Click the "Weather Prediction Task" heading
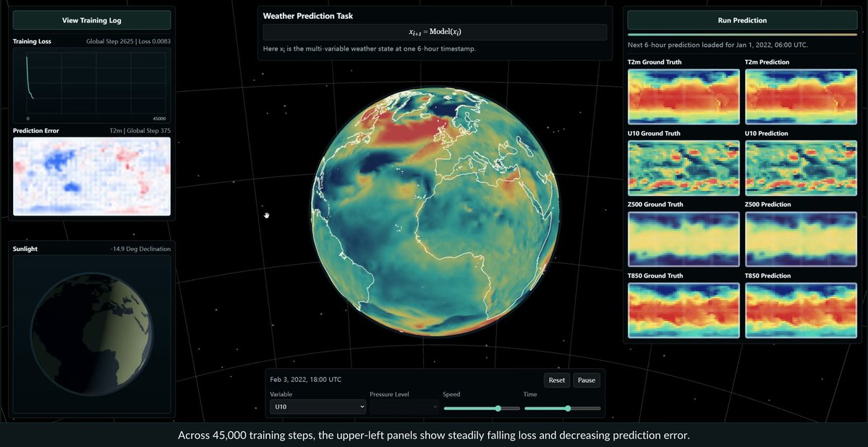 (308, 16)
